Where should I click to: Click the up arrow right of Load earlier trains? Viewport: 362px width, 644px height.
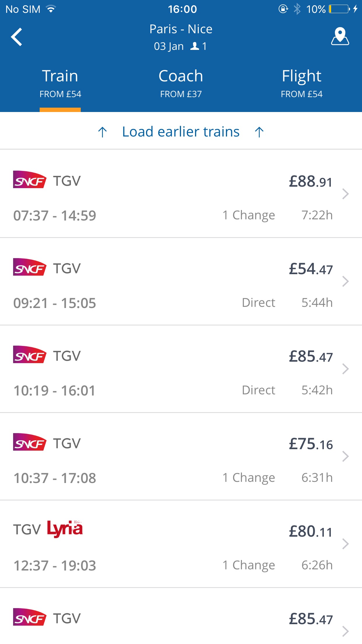[x=259, y=132]
